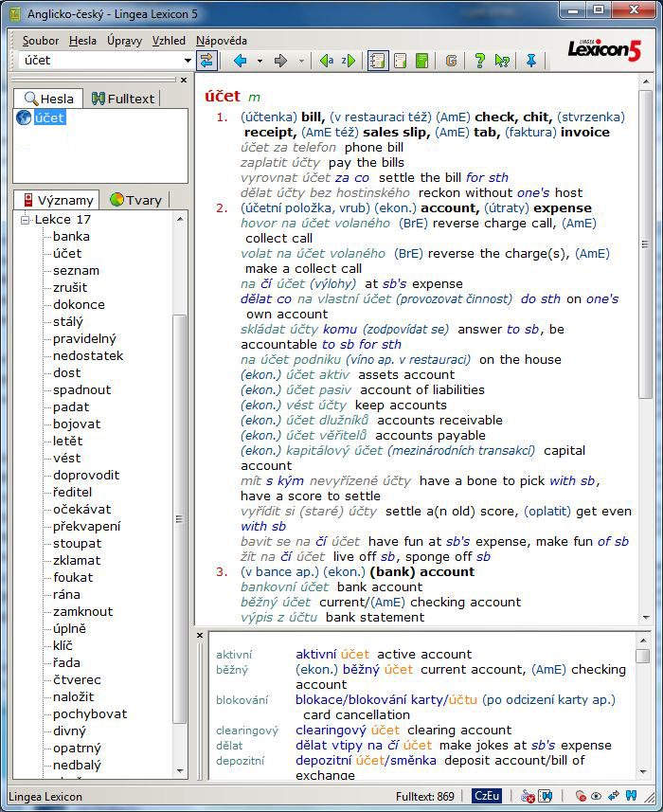Toggle the blue swap arrows status icon
The height and width of the screenshot is (812, 663).
(614, 796)
